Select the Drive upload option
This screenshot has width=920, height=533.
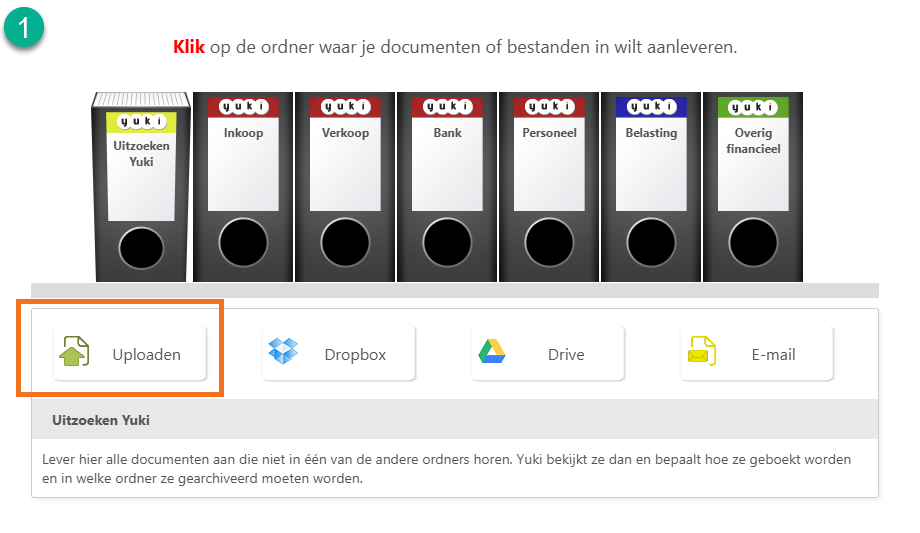(547, 354)
